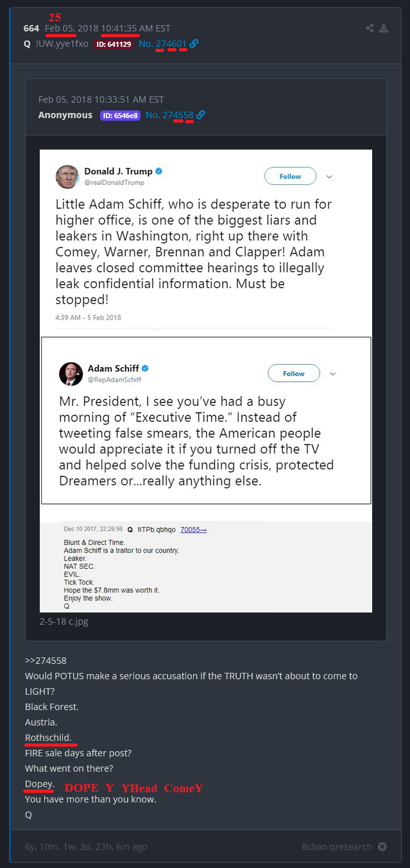Image resolution: width=410 pixels, height=868 pixels.
Task: Click Trump's blue verified badge
Action: click(159, 171)
